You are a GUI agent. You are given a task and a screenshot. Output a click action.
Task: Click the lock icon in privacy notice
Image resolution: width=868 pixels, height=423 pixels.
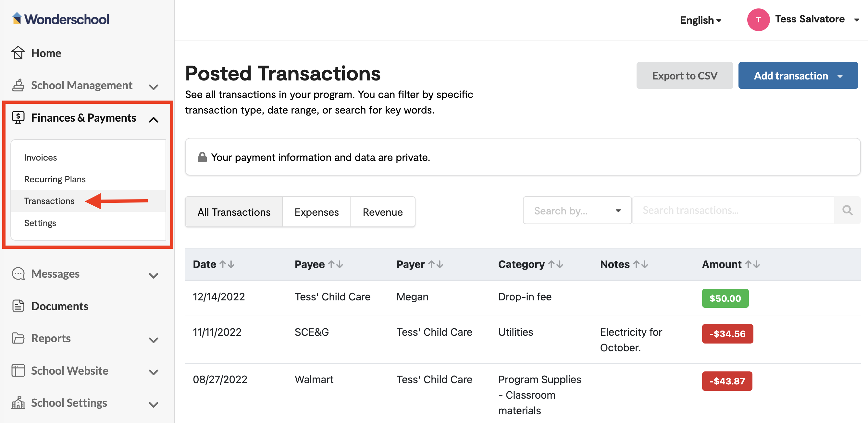coord(202,157)
